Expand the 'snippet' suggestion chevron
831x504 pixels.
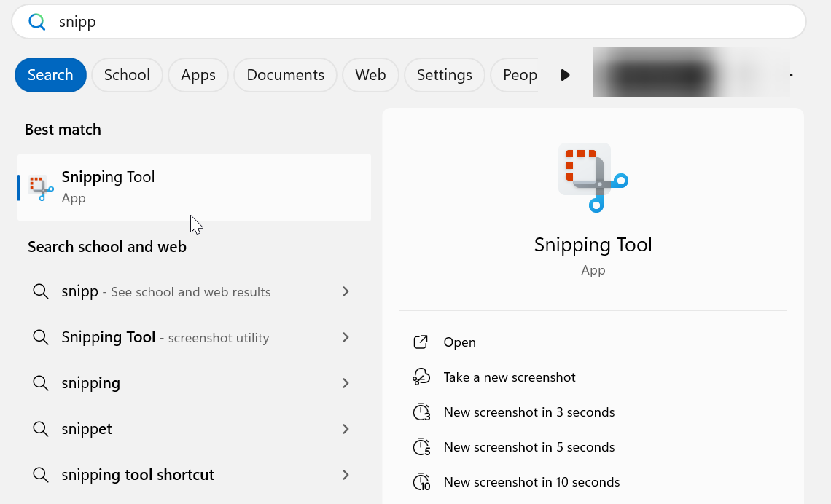[346, 429]
